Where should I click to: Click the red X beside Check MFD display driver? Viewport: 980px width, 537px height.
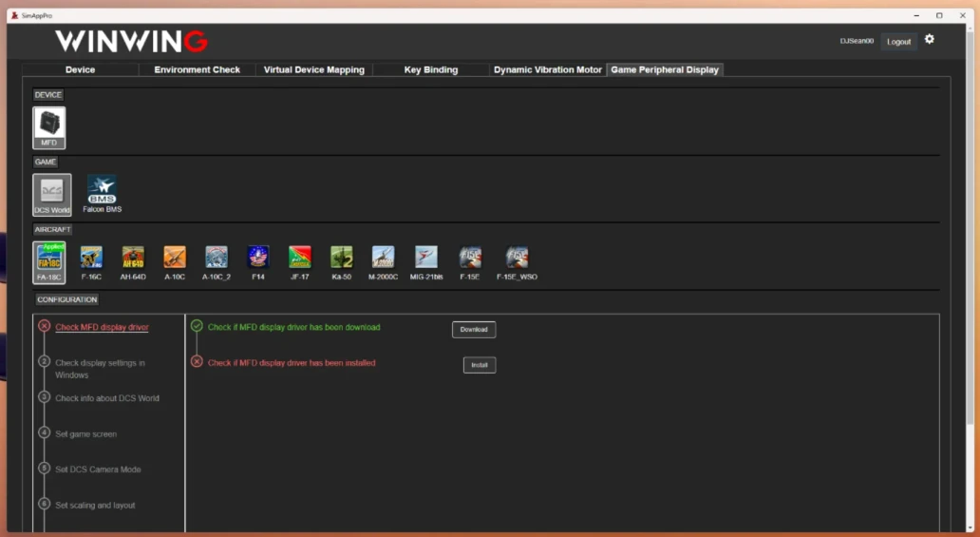[x=44, y=326]
